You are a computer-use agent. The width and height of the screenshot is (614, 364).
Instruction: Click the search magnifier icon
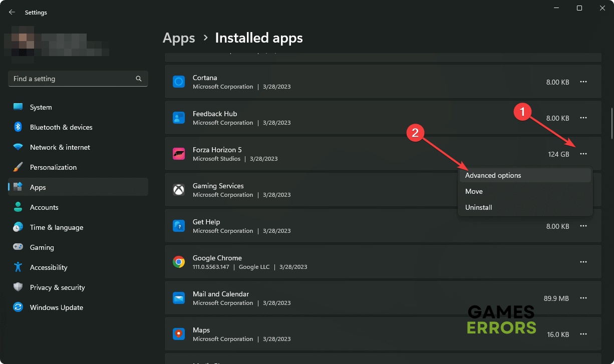pyautogui.click(x=139, y=79)
